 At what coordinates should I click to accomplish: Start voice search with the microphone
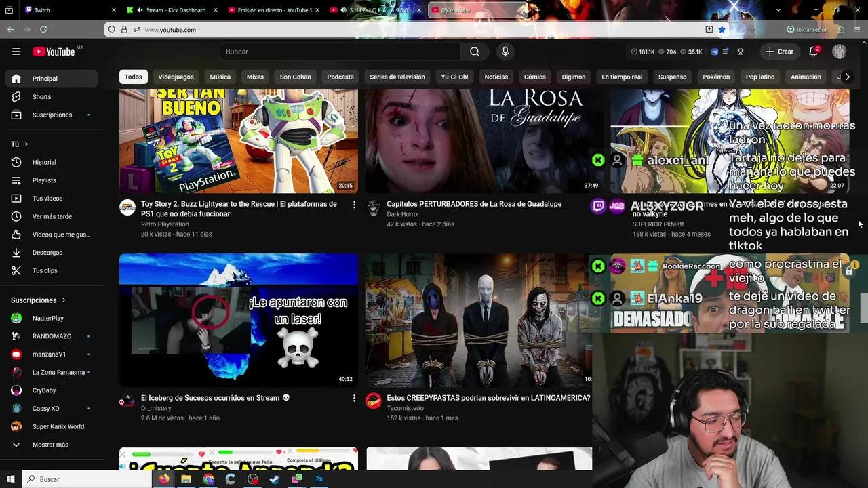[505, 52]
